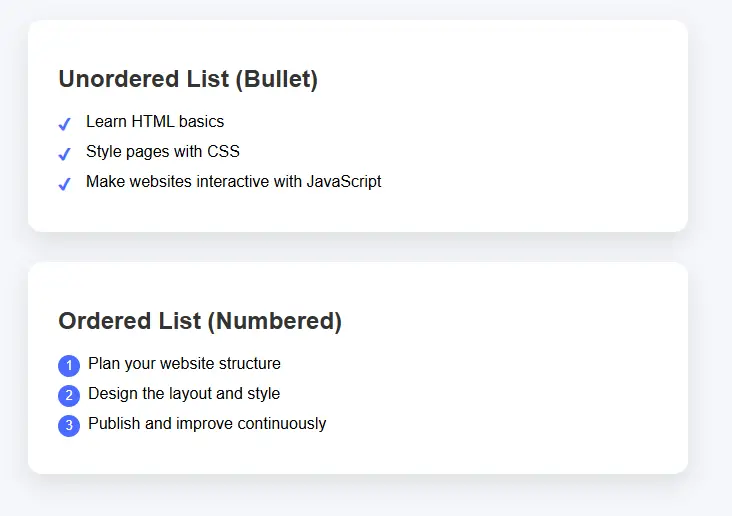732x516 pixels.
Task: Click the number 2 circle badge
Action: [x=68, y=396]
